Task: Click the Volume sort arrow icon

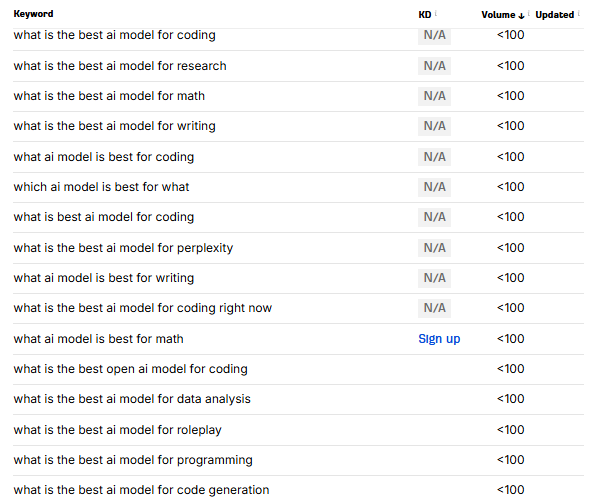Action: (521, 16)
